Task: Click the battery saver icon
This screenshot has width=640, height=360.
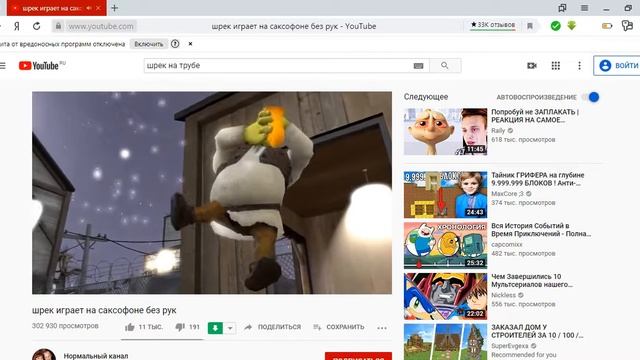Action: point(607,26)
